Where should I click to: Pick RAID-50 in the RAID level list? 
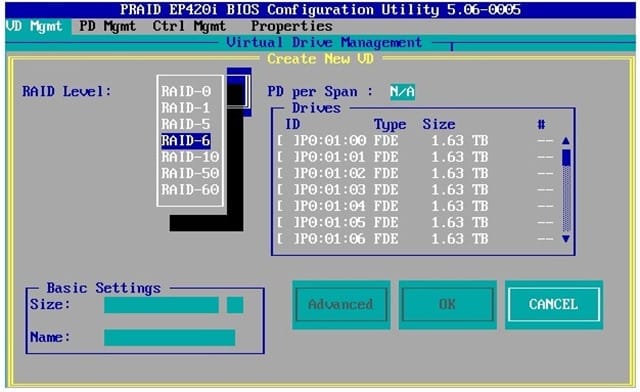click(x=190, y=173)
